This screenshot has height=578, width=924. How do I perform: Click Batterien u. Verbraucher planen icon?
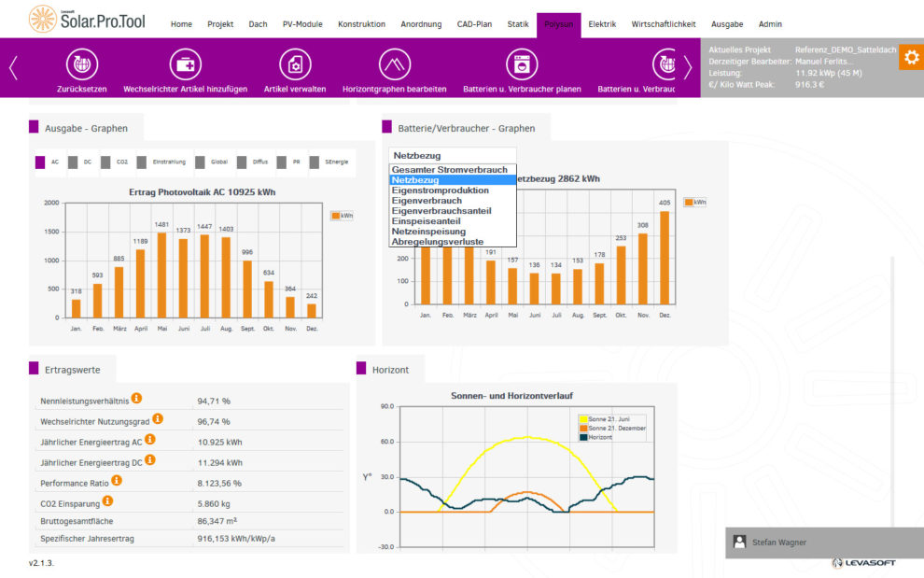point(522,64)
